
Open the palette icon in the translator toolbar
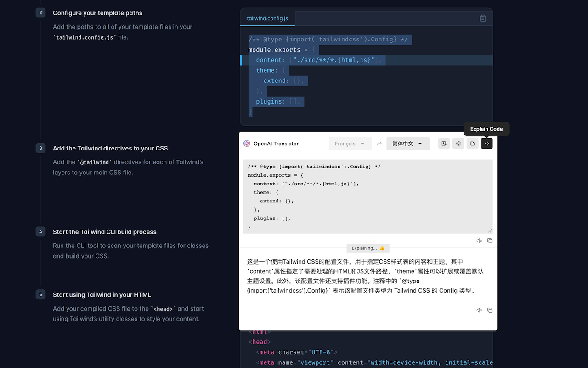[458, 144]
